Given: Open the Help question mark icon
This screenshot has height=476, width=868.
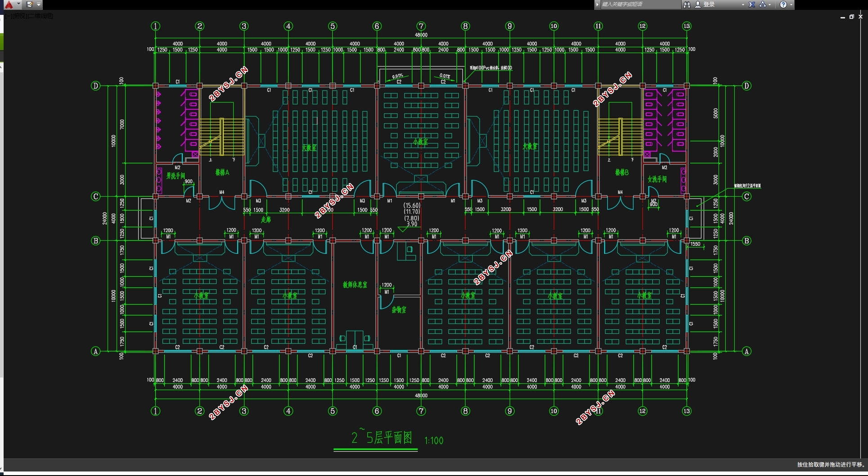Looking at the screenshot, I should [783, 4].
